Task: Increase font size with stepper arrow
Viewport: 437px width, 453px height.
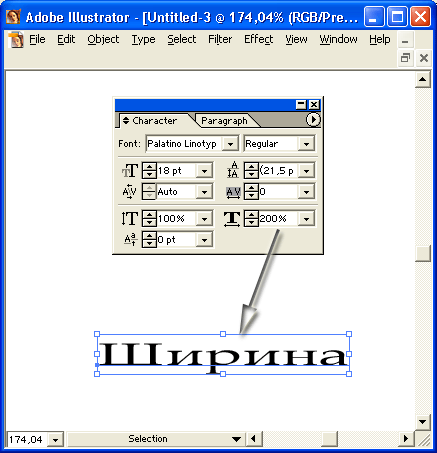Action: [149, 167]
